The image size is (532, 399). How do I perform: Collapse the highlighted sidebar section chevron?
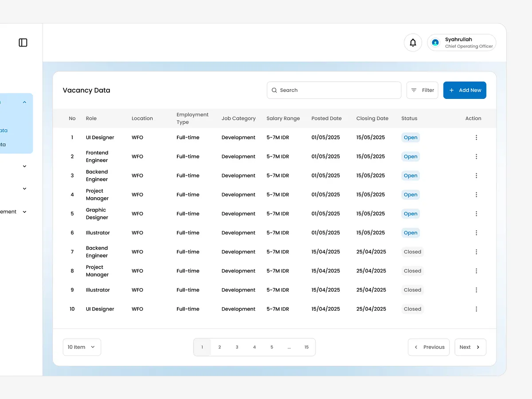(x=24, y=102)
